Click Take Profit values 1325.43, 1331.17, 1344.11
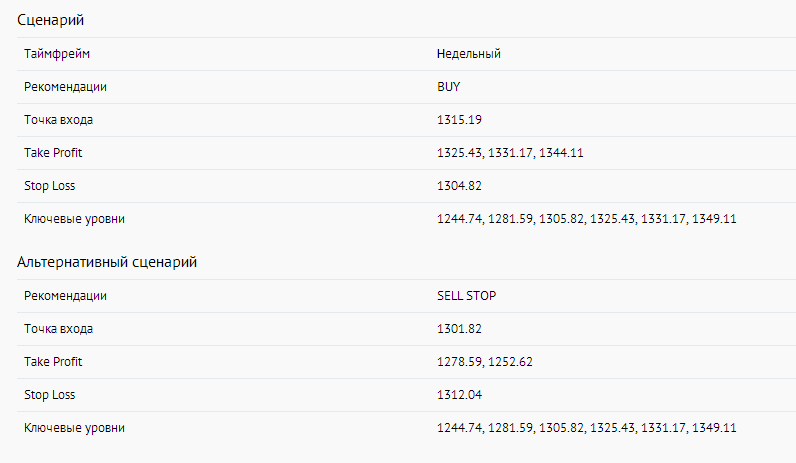This screenshot has width=796, height=463. coord(510,153)
